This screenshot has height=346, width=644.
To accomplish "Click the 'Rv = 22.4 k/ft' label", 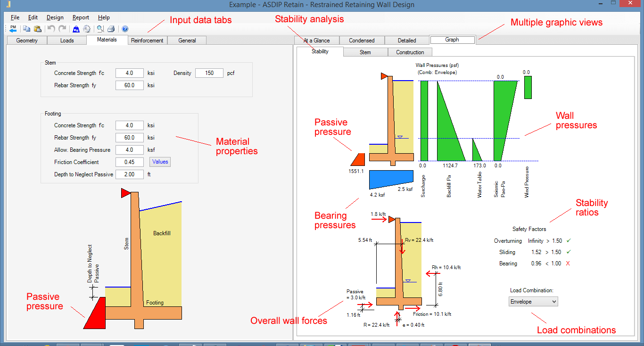I will point(419,240).
